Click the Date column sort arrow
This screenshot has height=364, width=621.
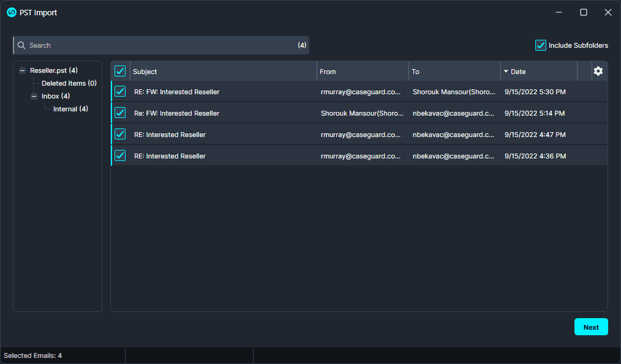[506, 72]
